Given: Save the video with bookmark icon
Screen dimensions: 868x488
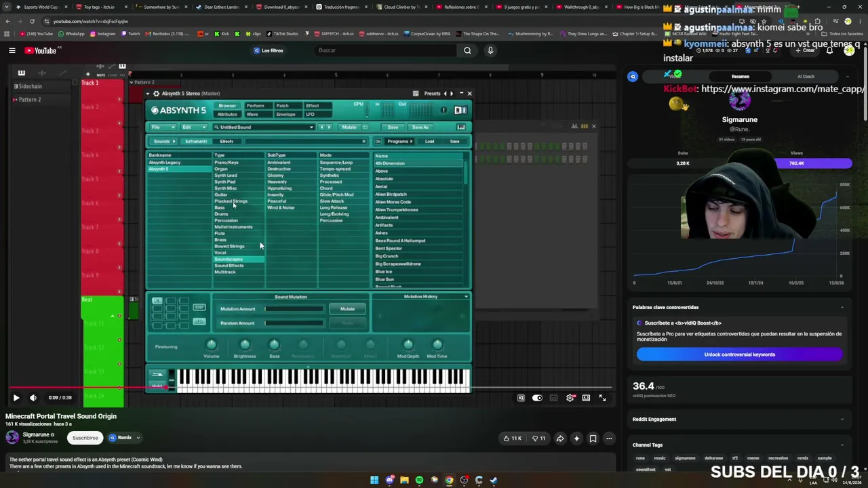Looking at the screenshot, I should point(593,438).
